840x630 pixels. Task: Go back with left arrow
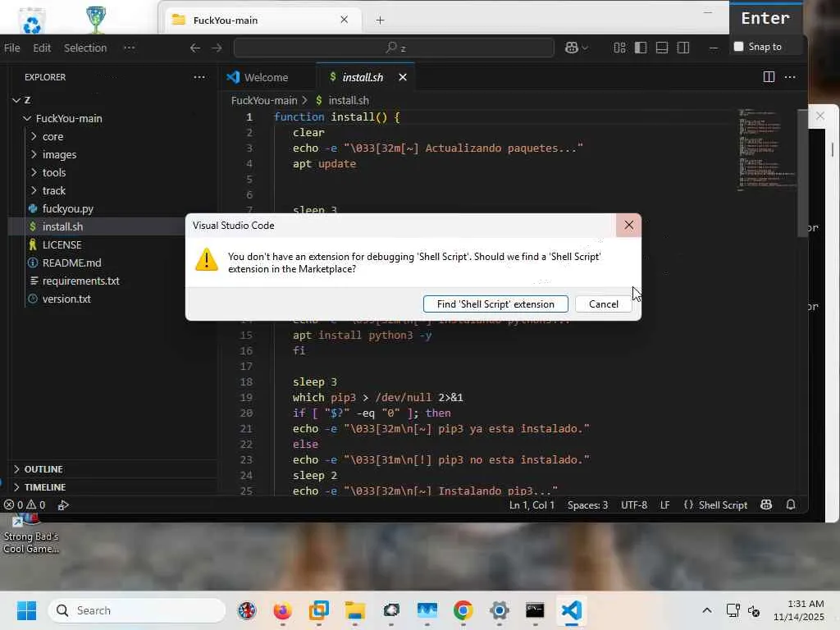point(195,48)
